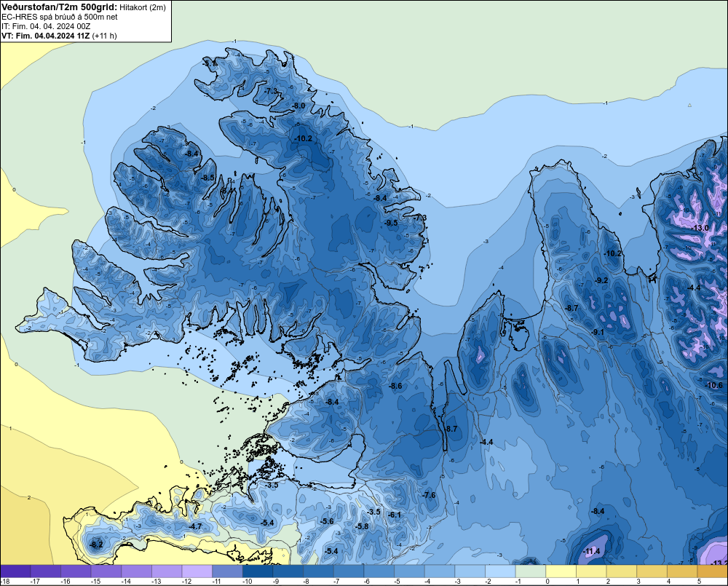
Task: Select the -8.5 temperature value
Action: tap(208, 178)
